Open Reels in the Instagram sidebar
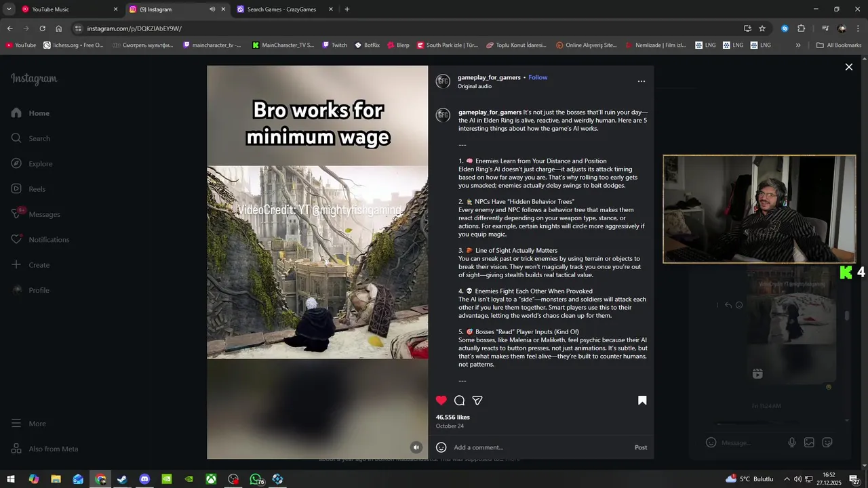This screenshot has height=488, width=868. (x=28, y=189)
